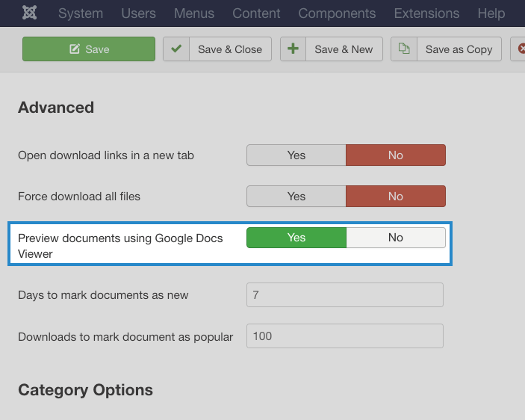Open the System menu
This screenshot has width=525, height=420.
81,13
